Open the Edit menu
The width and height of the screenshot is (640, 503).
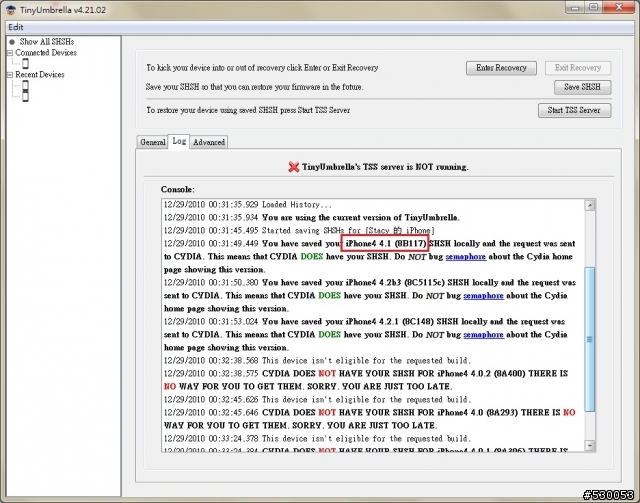[16, 27]
